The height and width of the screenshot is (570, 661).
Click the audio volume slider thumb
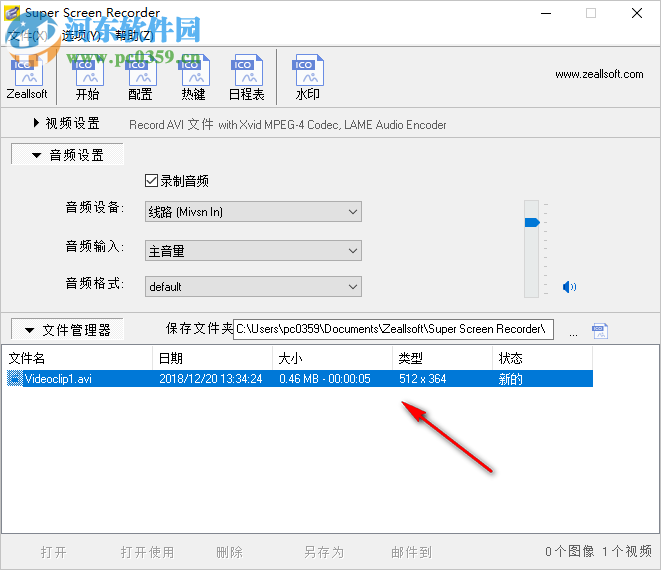[x=532, y=222]
